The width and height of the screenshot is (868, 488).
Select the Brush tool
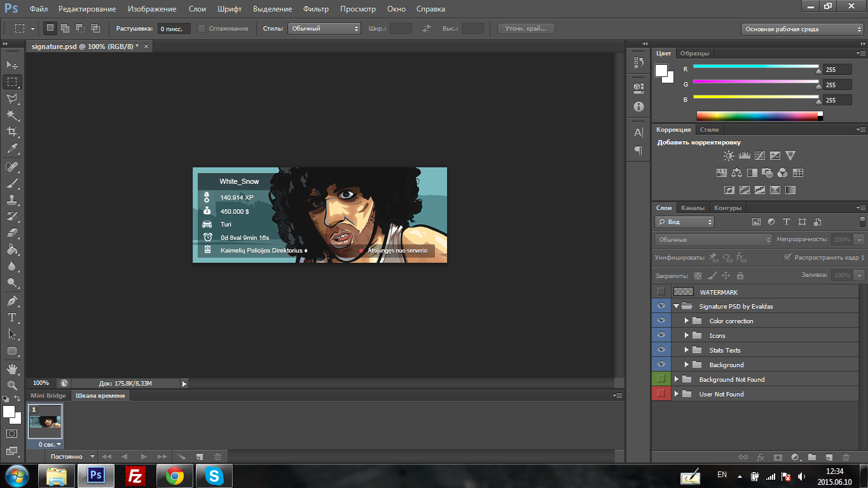12,183
